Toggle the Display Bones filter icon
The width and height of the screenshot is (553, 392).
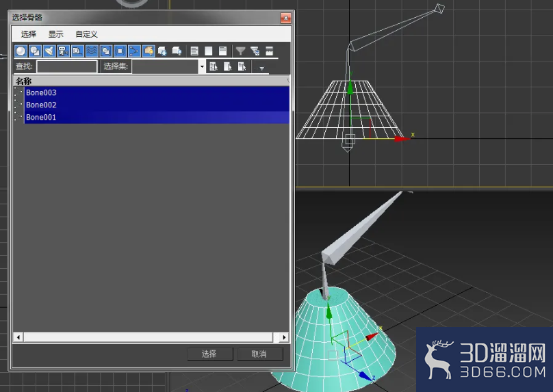(134, 51)
